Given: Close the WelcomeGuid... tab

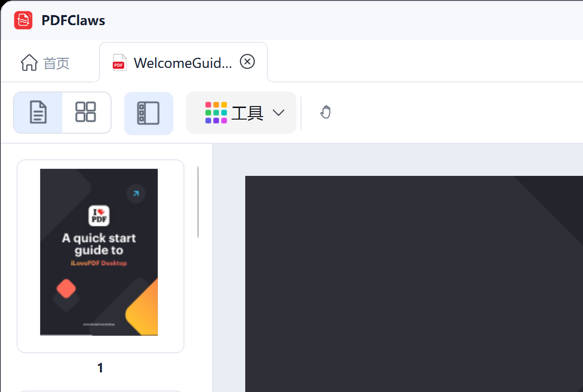Looking at the screenshot, I should pos(247,62).
